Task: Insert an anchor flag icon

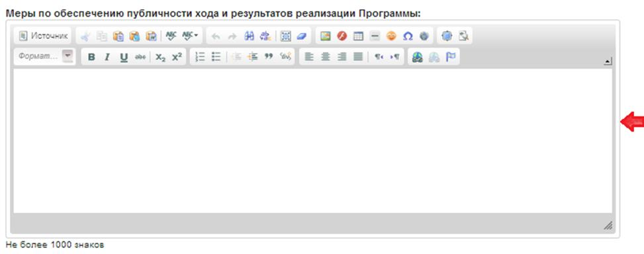Action: (x=451, y=57)
